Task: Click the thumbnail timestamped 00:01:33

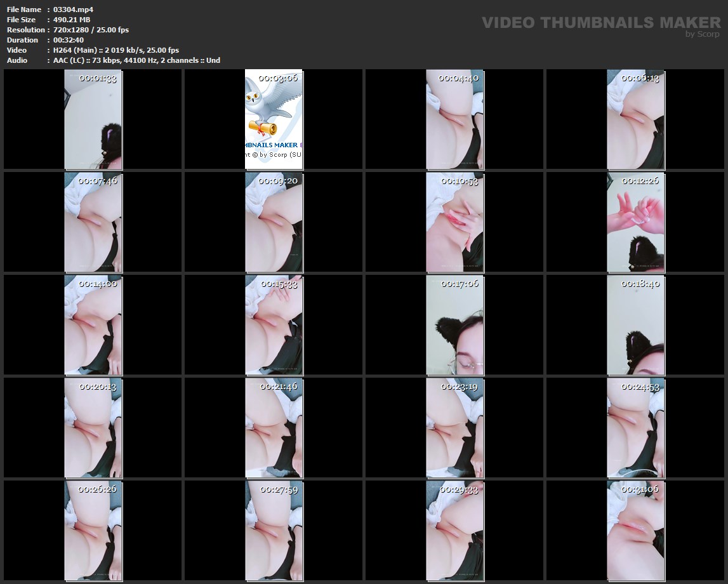Action: pyautogui.click(x=93, y=119)
